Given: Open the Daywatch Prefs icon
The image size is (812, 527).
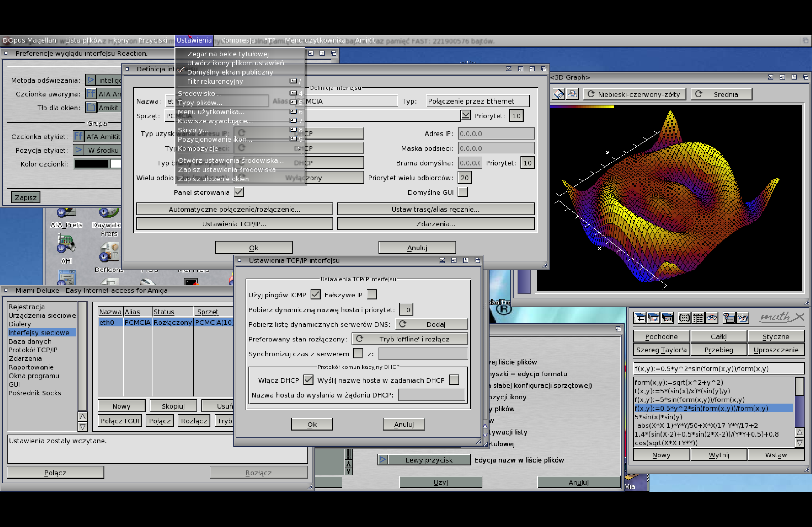Looking at the screenshot, I should (x=109, y=213).
